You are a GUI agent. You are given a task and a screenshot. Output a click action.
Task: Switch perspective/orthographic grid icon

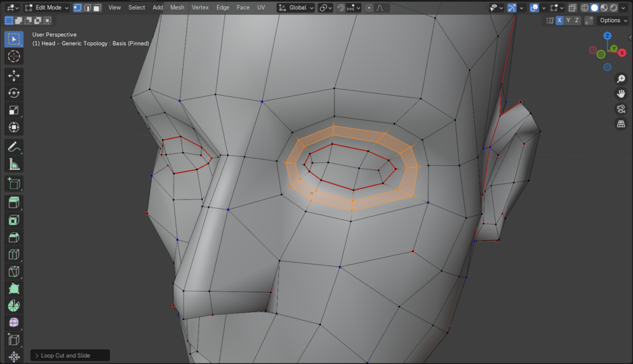[x=621, y=124]
